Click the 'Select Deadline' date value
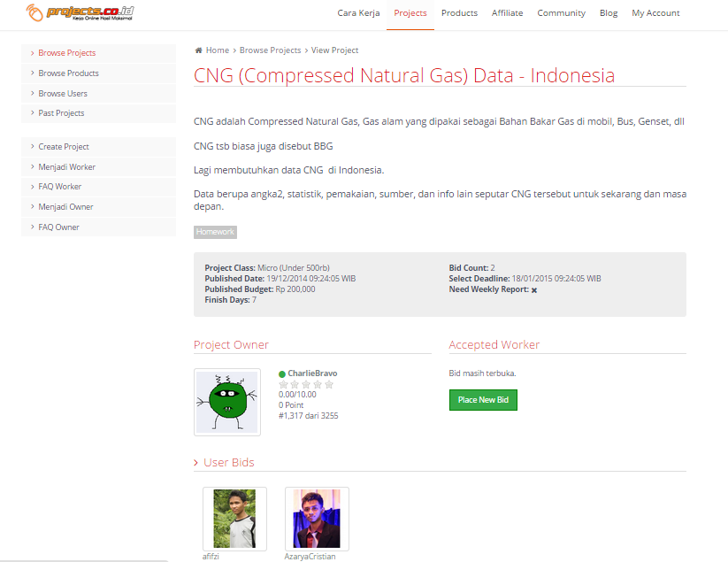The image size is (728, 562). [556, 279]
